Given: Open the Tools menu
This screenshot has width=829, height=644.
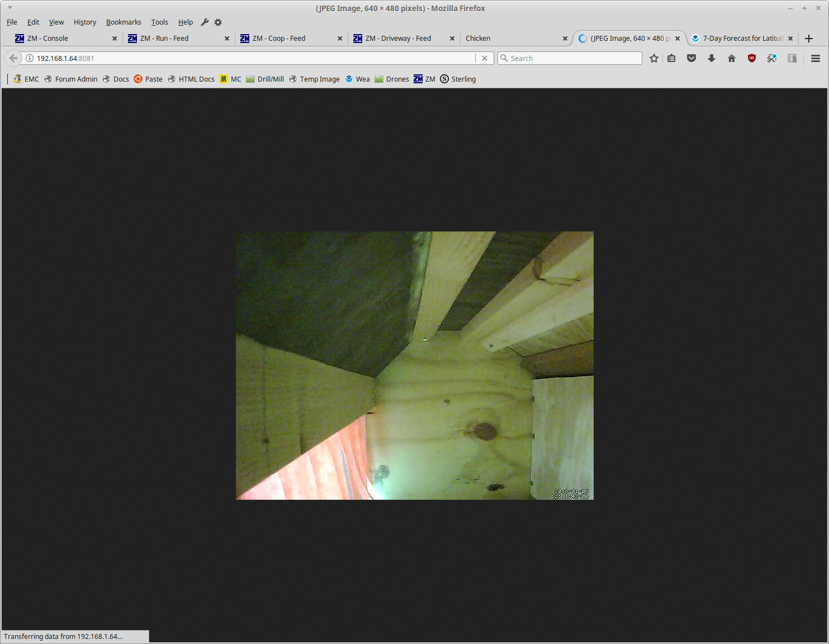Looking at the screenshot, I should (x=159, y=22).
